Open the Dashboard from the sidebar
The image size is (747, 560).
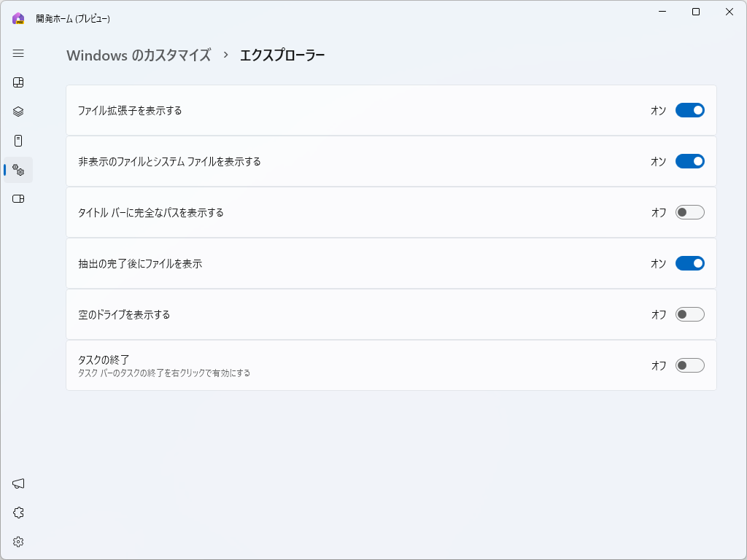[18, 82]
